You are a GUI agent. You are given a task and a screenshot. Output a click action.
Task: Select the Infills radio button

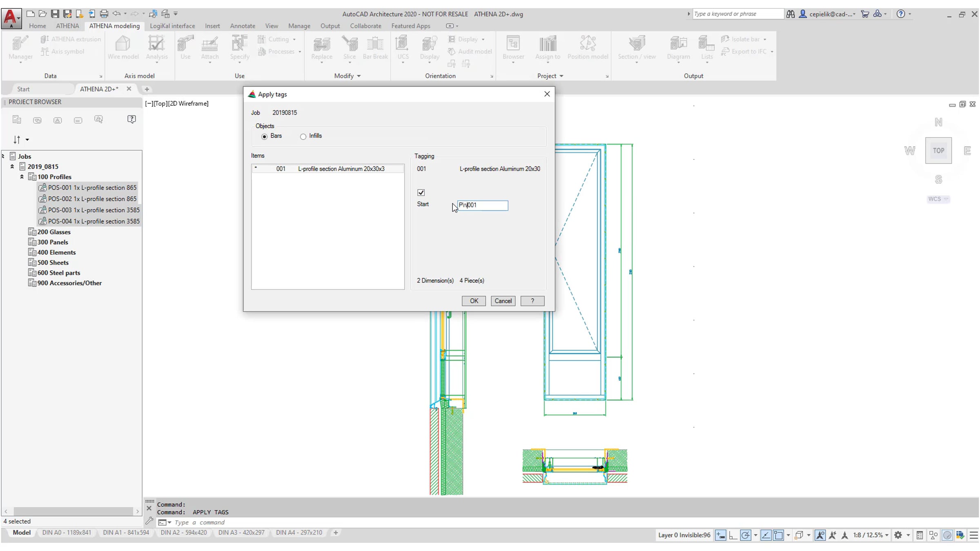(x=303, y=136)
